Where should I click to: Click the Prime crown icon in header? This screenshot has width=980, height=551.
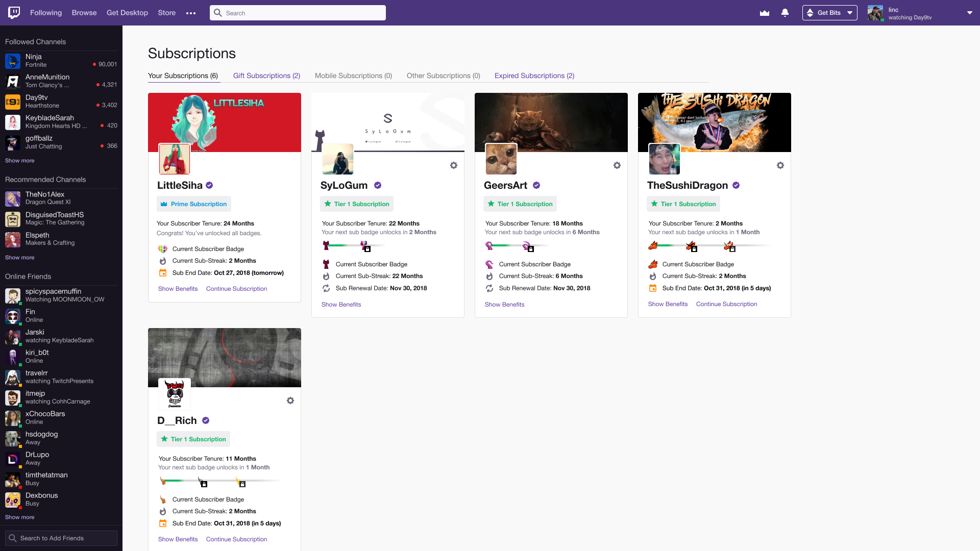click(765, 13)
